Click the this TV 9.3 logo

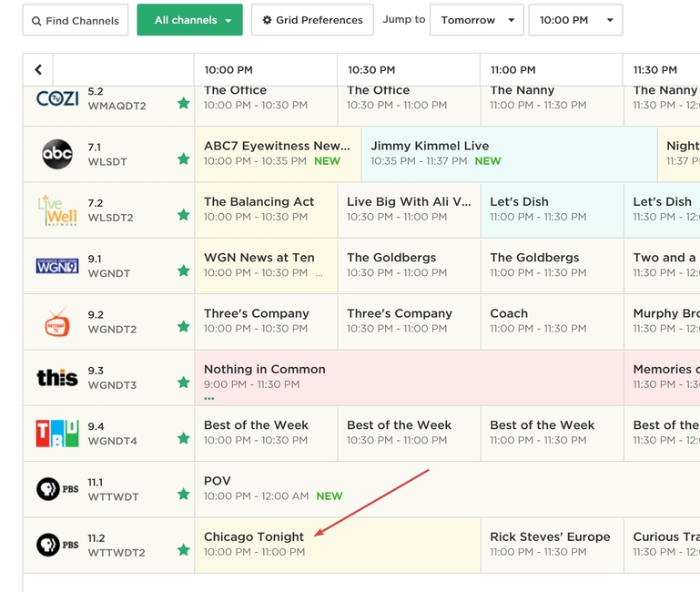57,378
